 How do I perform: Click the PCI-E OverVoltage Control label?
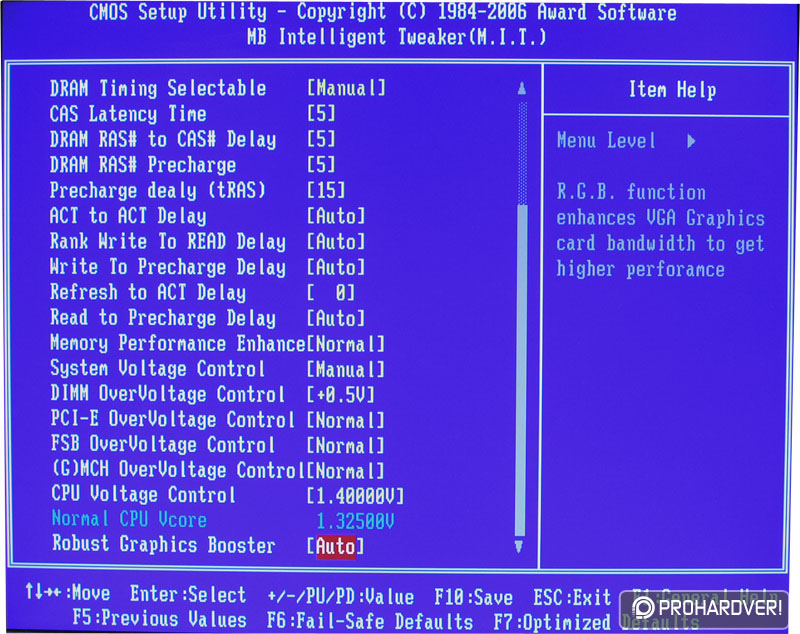coord(172,419)
